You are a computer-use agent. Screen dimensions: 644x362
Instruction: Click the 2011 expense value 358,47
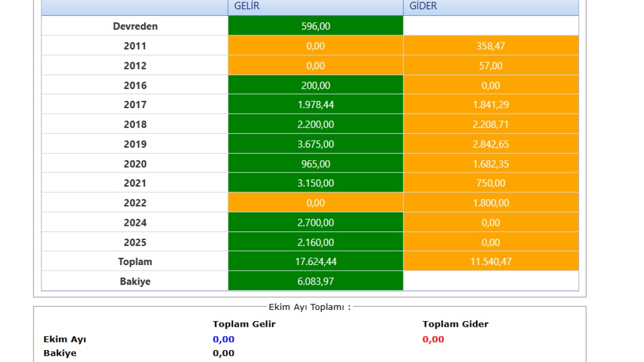tap(491, 46)
